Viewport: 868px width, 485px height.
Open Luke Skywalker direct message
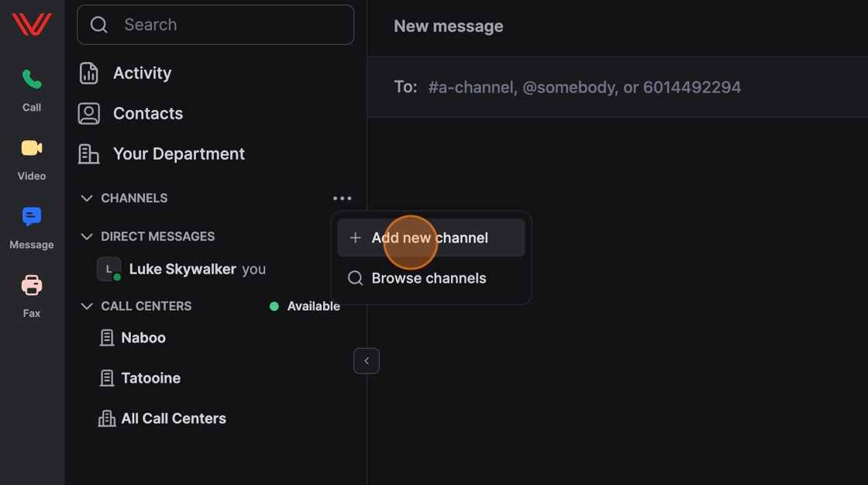182,270
